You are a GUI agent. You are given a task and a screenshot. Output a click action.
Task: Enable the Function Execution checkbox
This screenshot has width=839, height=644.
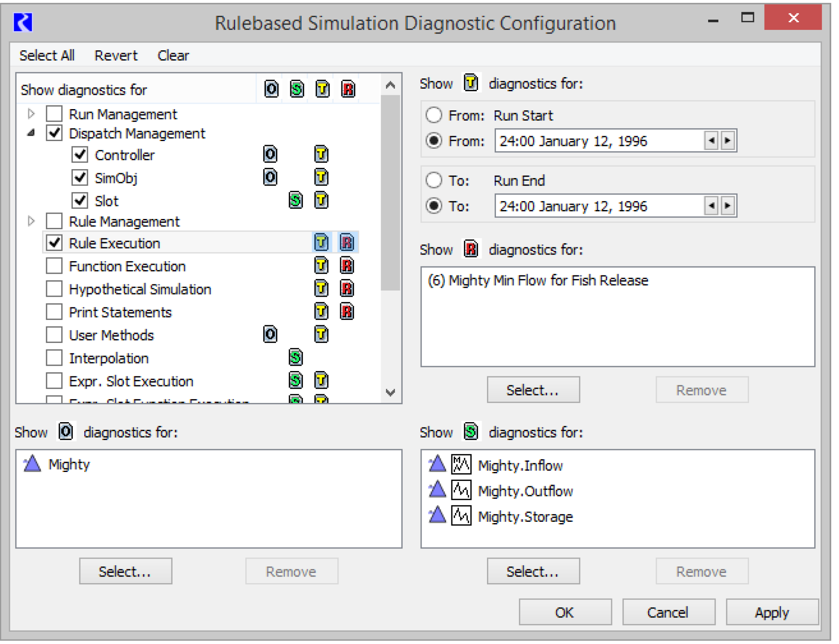pos(54,266)
